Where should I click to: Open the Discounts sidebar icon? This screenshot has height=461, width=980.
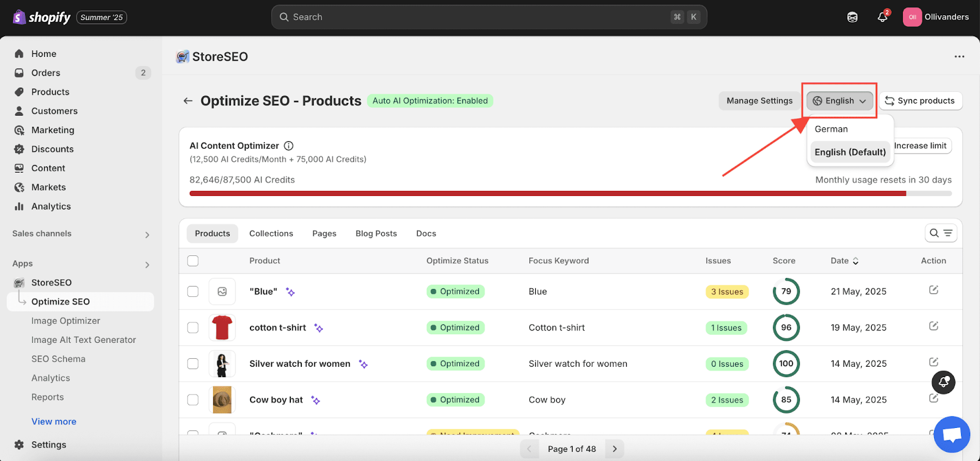19,149
